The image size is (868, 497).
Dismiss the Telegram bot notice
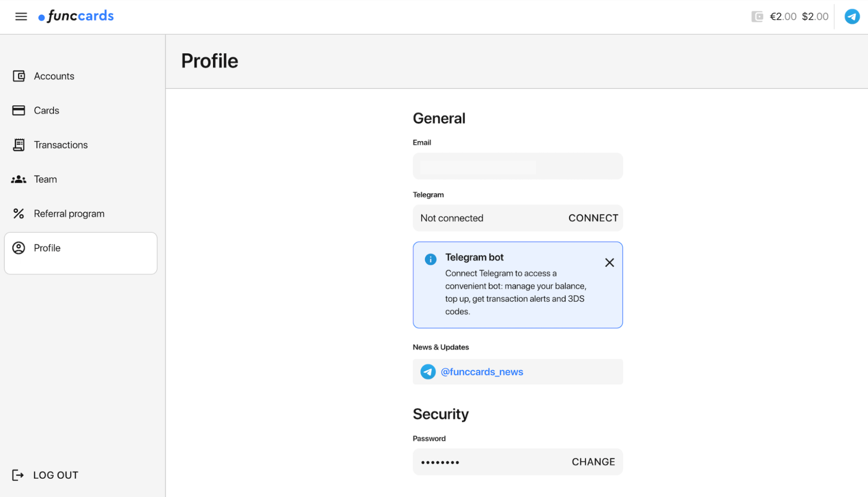coord(609,263)
